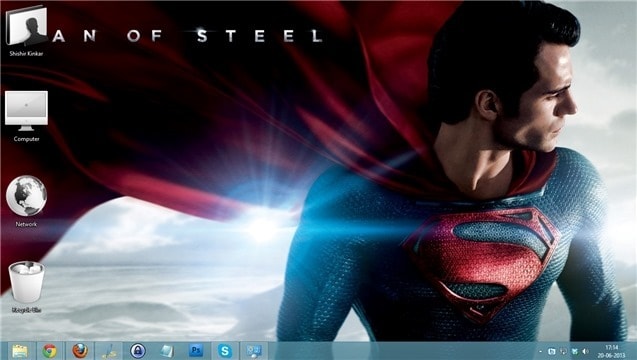This screenshot has width=637, height=360.
Task: Click the network status tray icon
Action: pos(563,351)
